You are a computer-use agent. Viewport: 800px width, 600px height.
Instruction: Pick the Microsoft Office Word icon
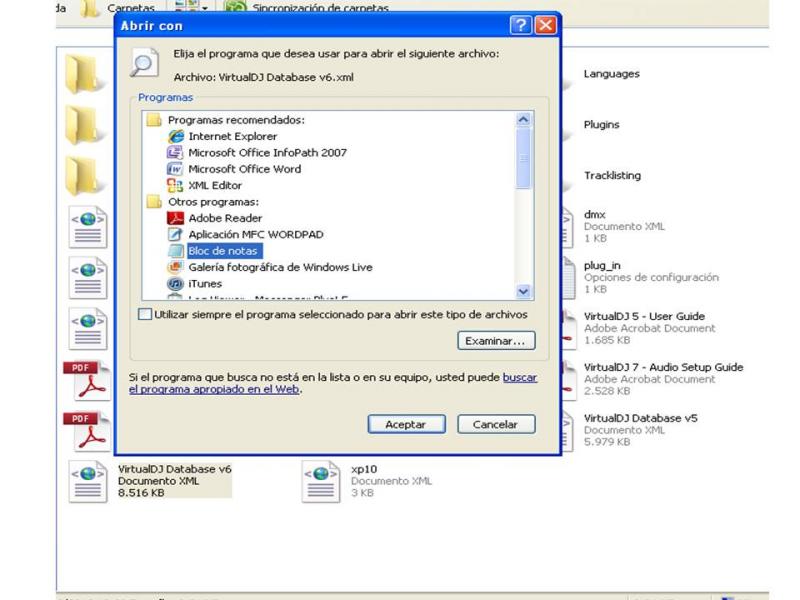(175, 169)
